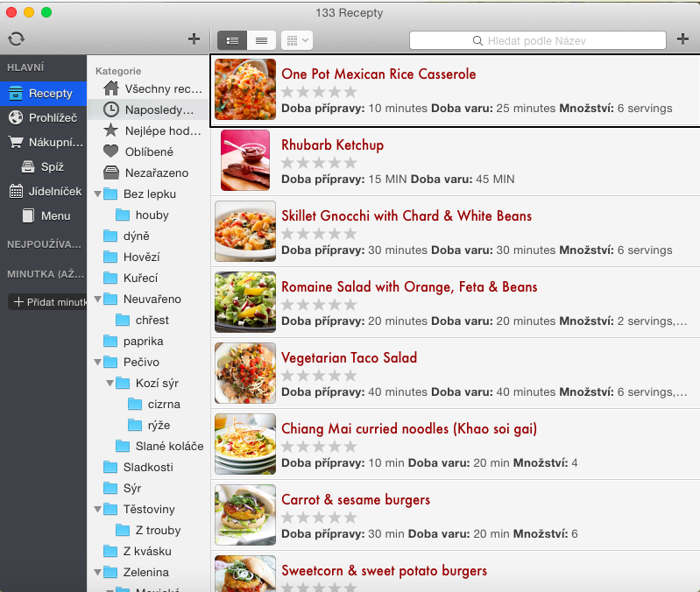Click the sync refresh icon
The height and width of the screenshot is (592, 700).
point(15,39)
